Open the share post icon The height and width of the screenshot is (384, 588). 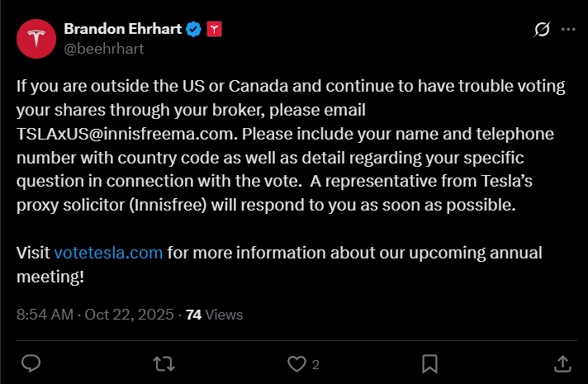(562, 363)
